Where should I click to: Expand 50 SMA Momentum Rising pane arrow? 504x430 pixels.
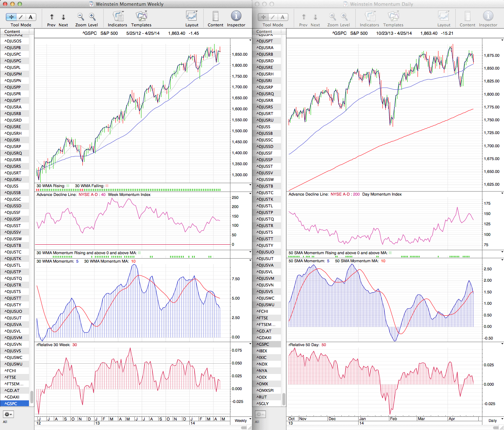(502, 252)
